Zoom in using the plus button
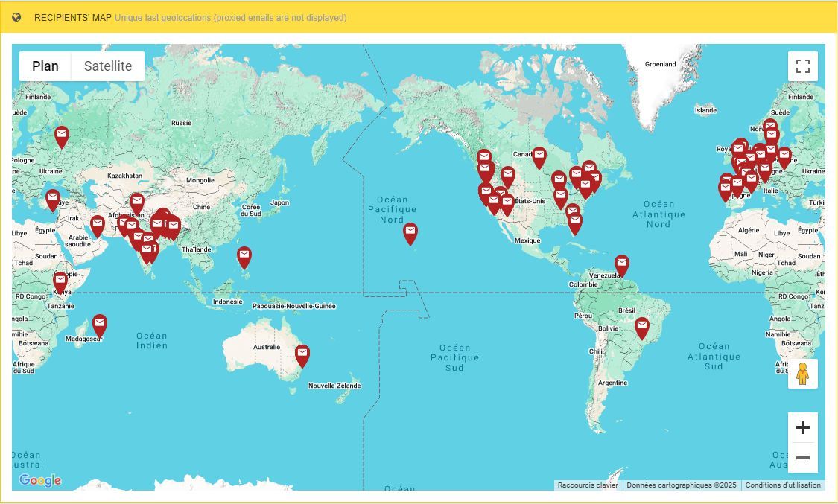The width and height of the screenshot is (838, 504). [x=803, y=427]
